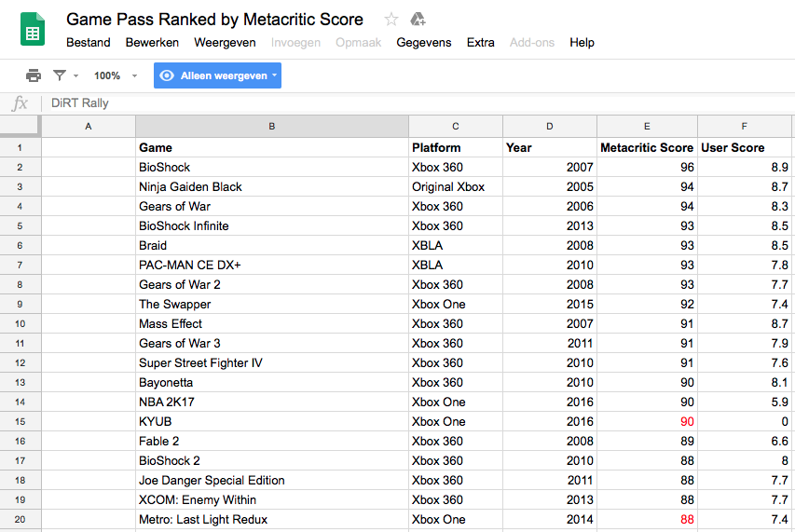795x532 pixels.
Task: Open the Bestand menu
Action: (89, 43)
